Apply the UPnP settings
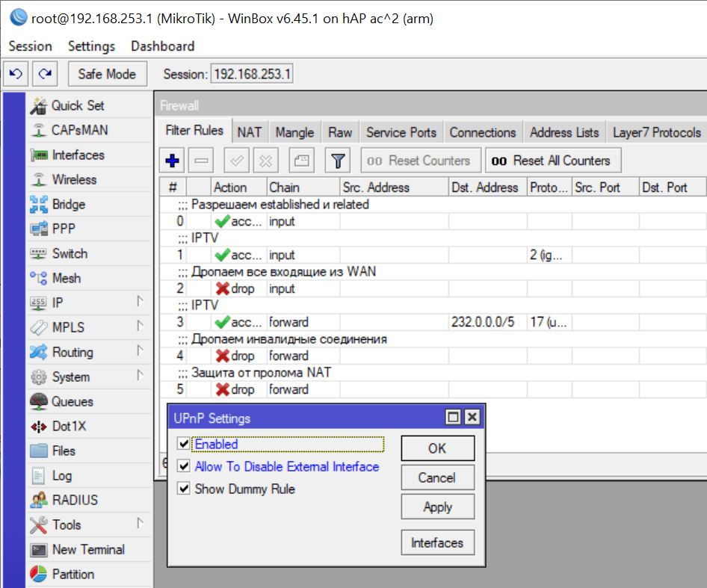 point(438,507)
